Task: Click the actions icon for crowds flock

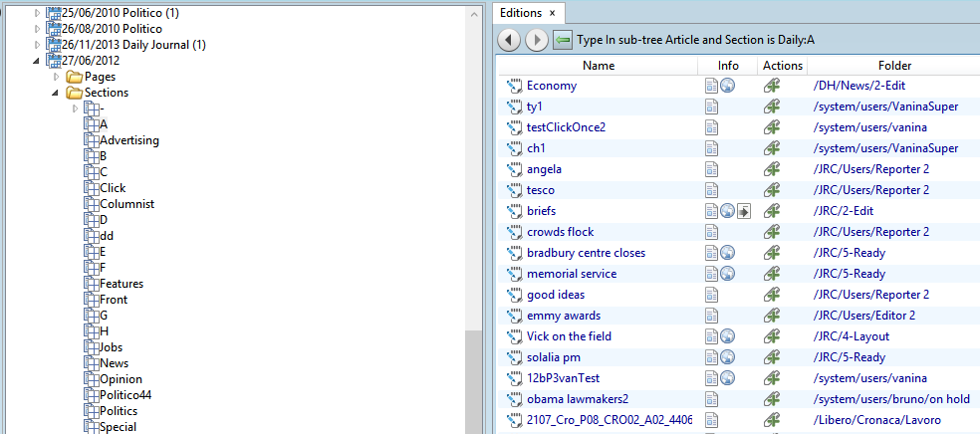Action: point(773,232)
